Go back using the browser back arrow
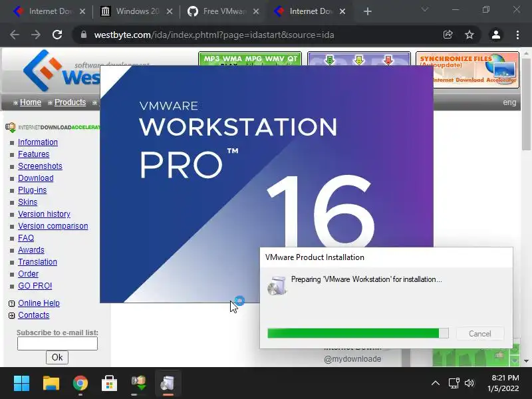532x399 pixels. coord(14,35)
